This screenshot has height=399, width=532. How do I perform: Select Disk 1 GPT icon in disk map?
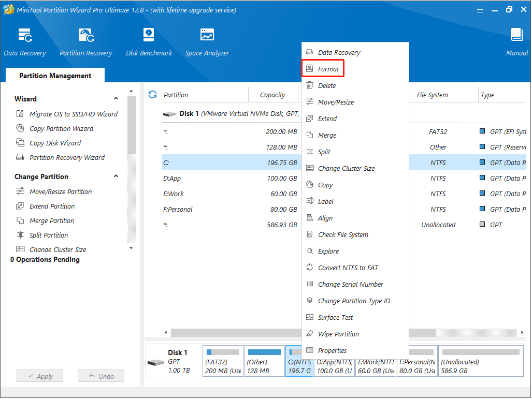156,363
